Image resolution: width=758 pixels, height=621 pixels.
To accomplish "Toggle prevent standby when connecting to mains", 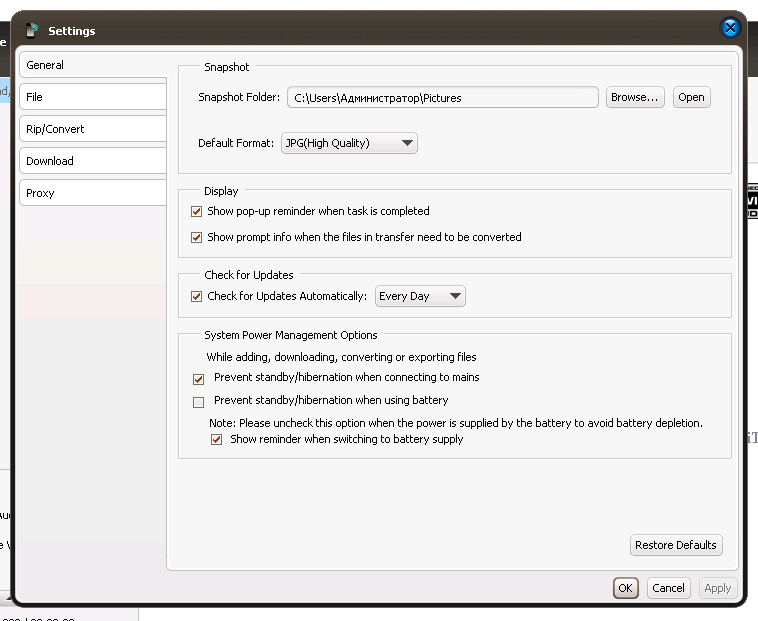I will click(198, 379).
